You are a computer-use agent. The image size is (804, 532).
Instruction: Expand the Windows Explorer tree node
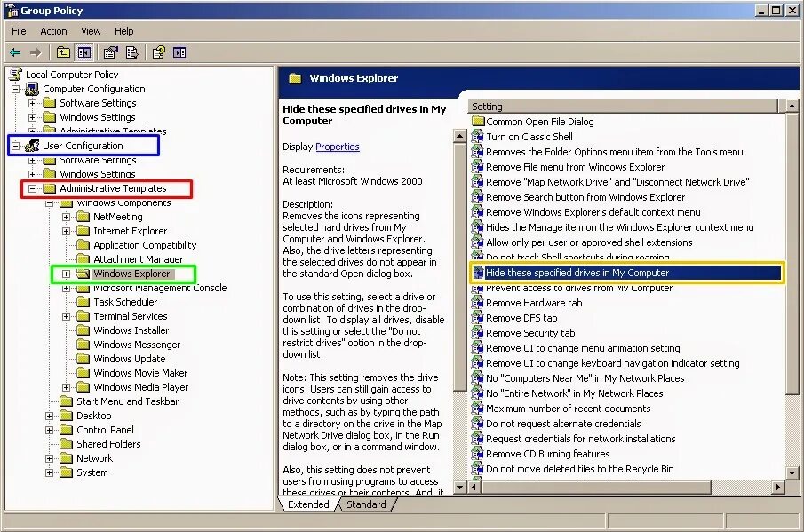click(x=66, y=274)
